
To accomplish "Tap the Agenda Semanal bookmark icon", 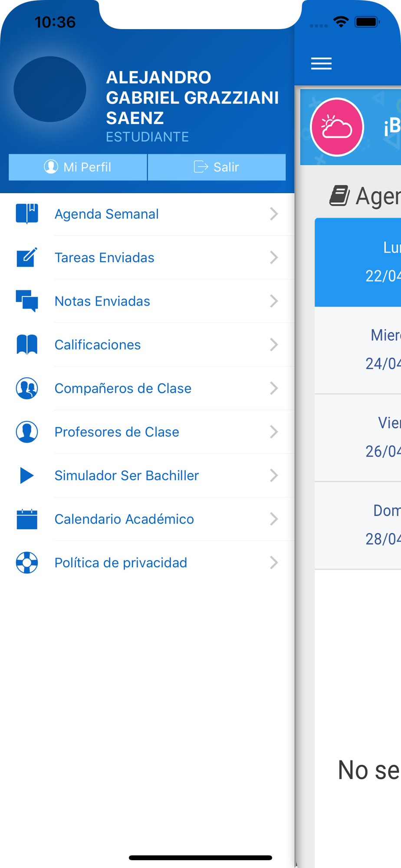I will coord(27,214).
